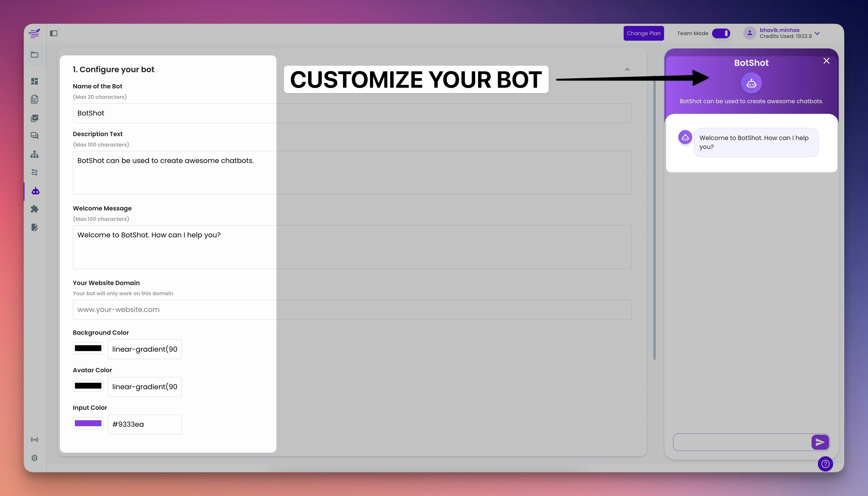Select the bot robot sidebar icon
Image resolution: width=868 pixels, height=496 pixels.
pyautogui.click(x=35, y=191)
